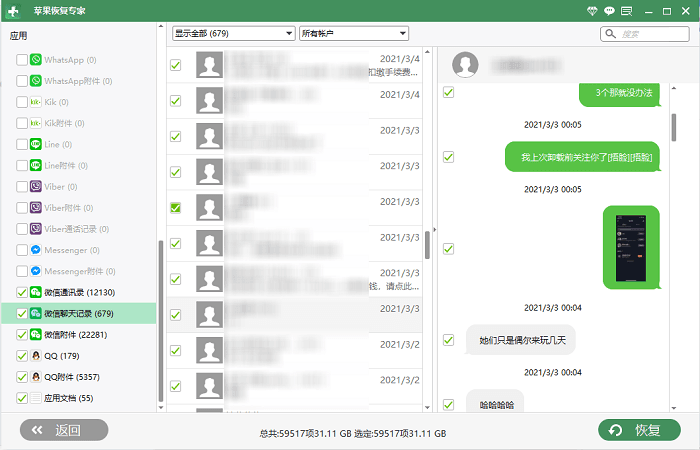The height and width of the screenshot is (450, 700).
Task: Click the menu list icon in title bar
Action: [x=626, y=11]
